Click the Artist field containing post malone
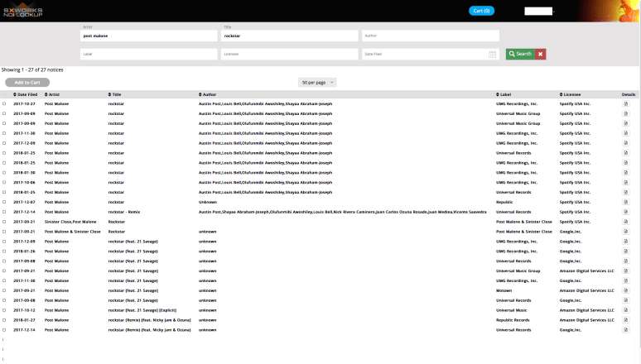Image resolution: width=641 pixels, height=364 pixels. point(149,36)
